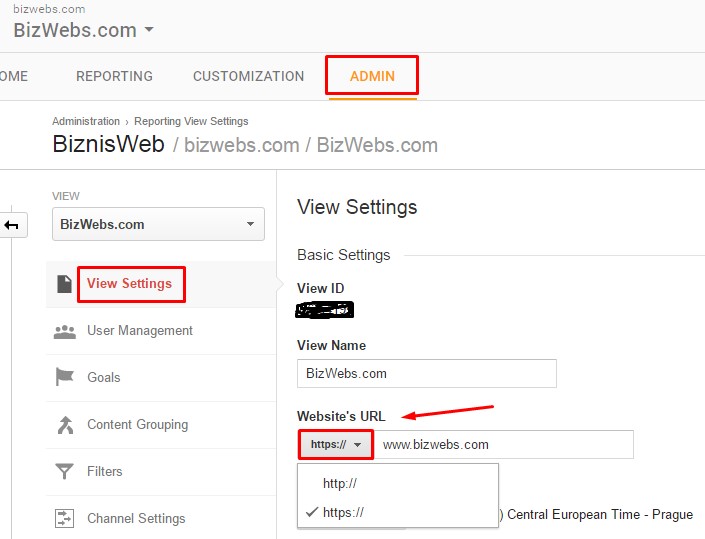Open User Management in the sidebar

point(140,331)
